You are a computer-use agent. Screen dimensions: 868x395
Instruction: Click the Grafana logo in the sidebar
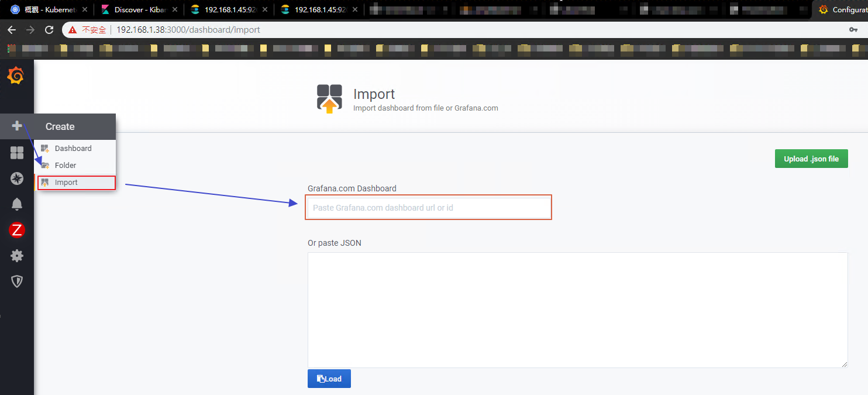point(16,75)
